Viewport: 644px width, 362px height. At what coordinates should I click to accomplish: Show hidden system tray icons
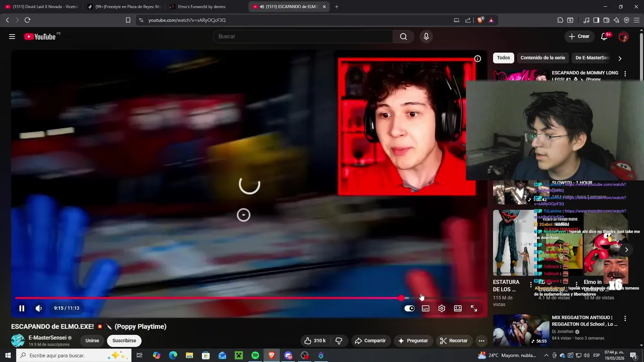point(547,355)
